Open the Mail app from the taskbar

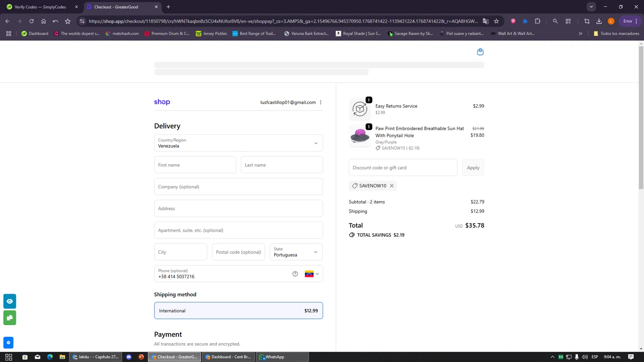coord(37,357)
